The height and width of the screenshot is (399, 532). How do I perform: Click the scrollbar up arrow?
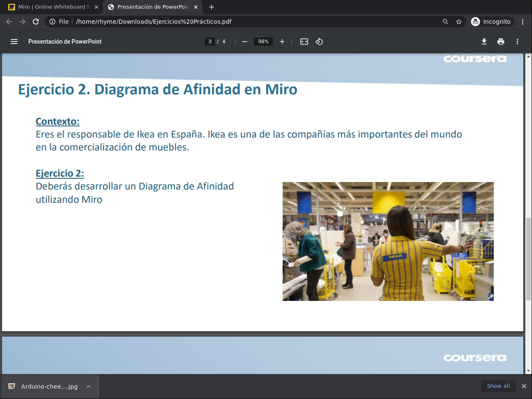click(x=529, y=56)
